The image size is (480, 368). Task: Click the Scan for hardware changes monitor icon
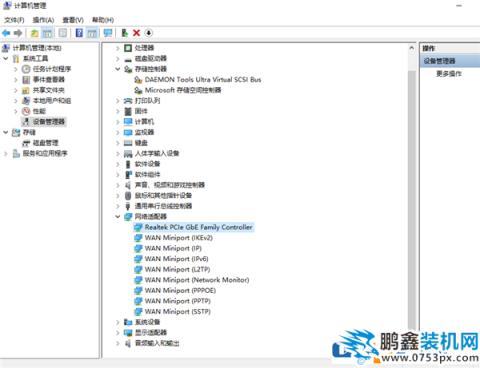pyautogui.click(x=108, y=33)
